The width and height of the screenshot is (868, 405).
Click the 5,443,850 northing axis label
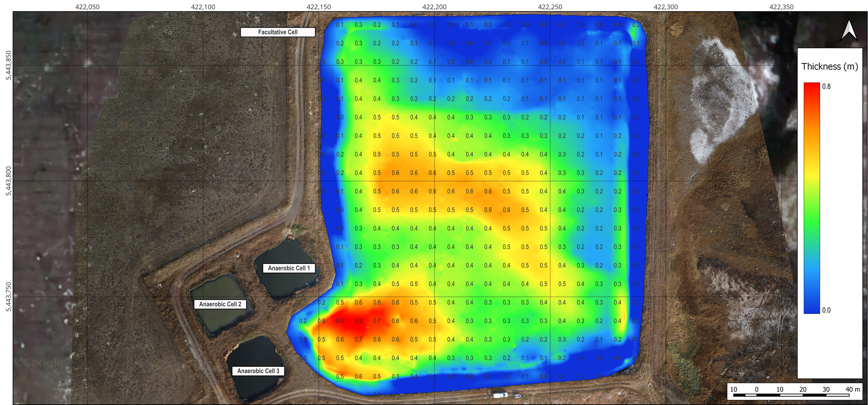[9, 65]
